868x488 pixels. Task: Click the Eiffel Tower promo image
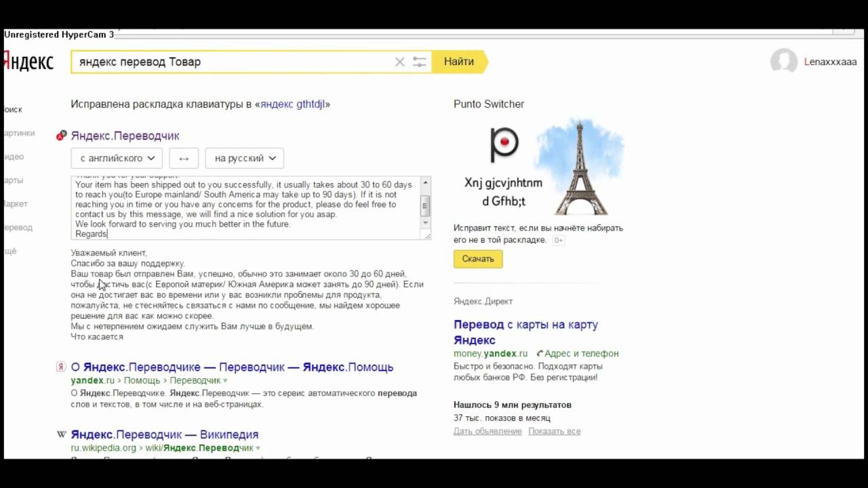580,167
